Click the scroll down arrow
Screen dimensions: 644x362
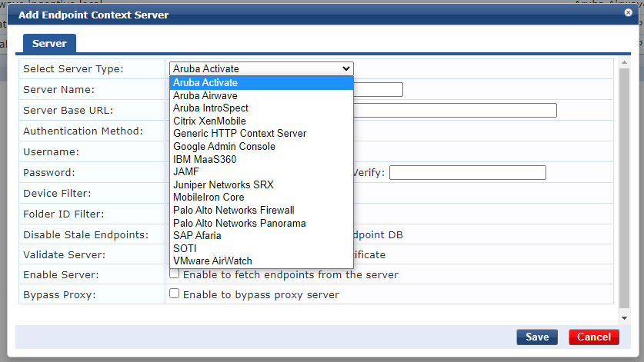pos(624,318)
